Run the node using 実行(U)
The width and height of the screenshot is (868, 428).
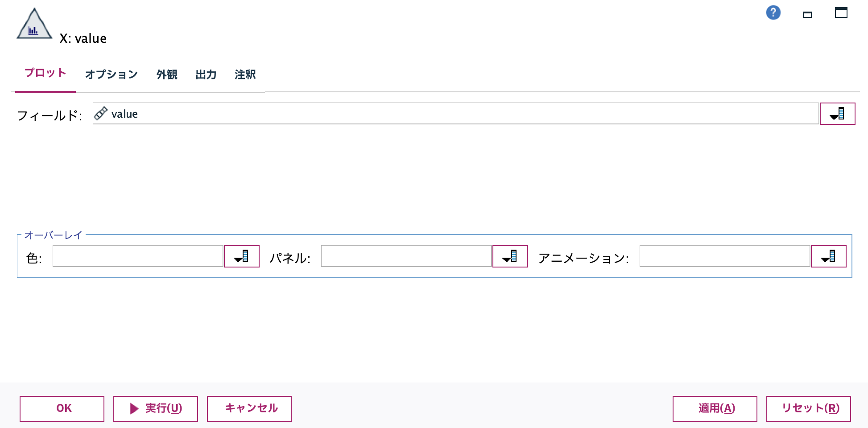click(x=155, y=408)
